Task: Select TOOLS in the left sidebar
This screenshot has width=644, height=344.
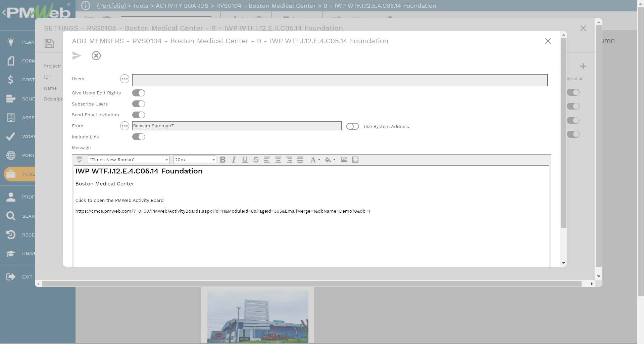Action: pos(10,174)
